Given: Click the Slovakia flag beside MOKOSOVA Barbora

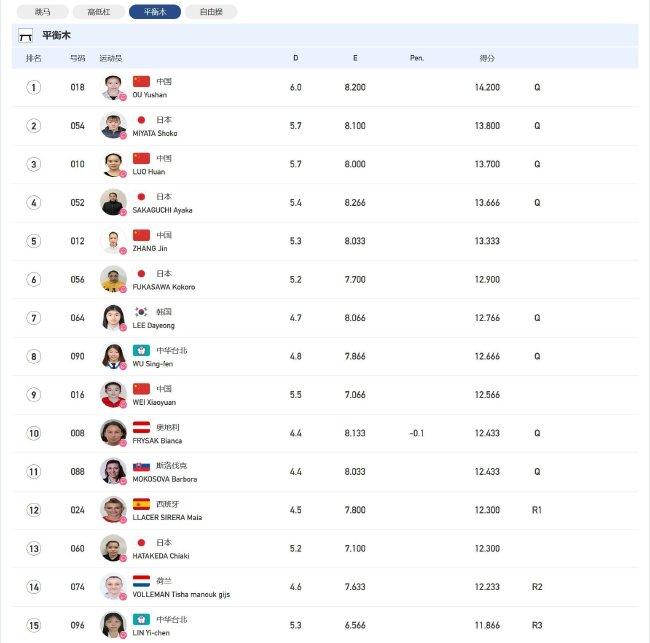Looking at the screenshot, I should coord(141,466).
